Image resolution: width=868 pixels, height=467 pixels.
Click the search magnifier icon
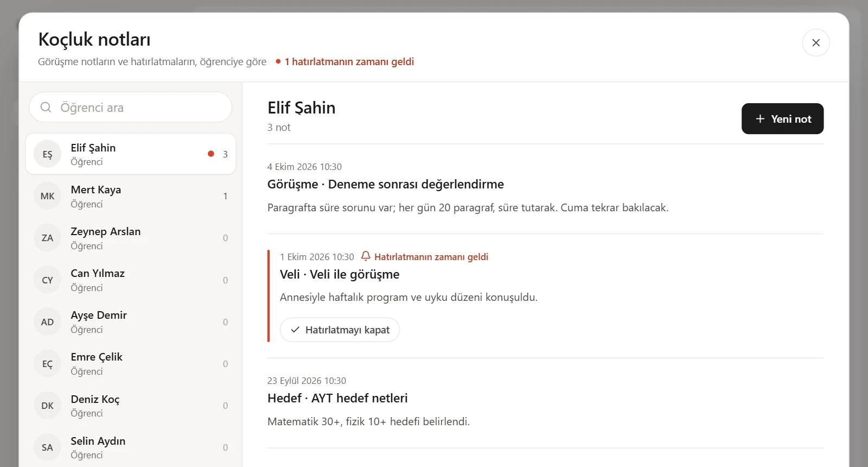46,107
